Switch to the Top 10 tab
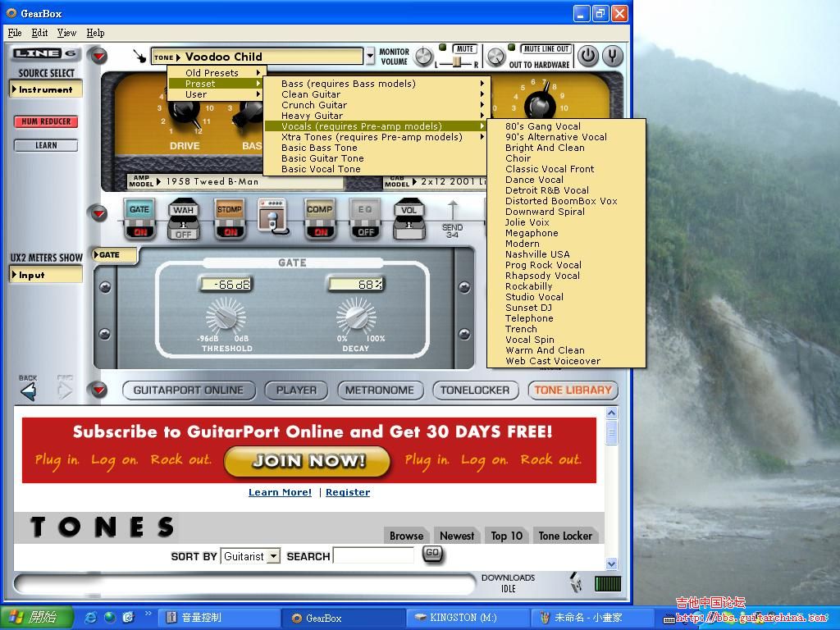The image size is (840, 630). pos(506,536)
